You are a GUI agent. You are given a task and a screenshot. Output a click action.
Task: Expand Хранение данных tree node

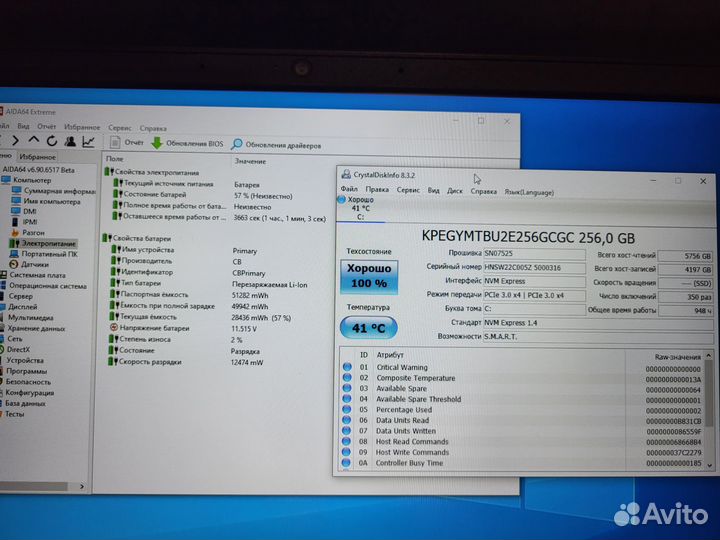(33, 328)
